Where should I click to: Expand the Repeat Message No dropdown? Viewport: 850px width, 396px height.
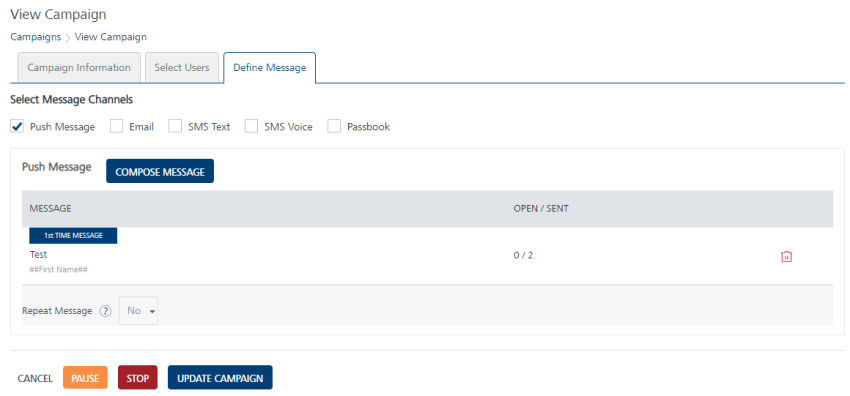coord(139,310)
